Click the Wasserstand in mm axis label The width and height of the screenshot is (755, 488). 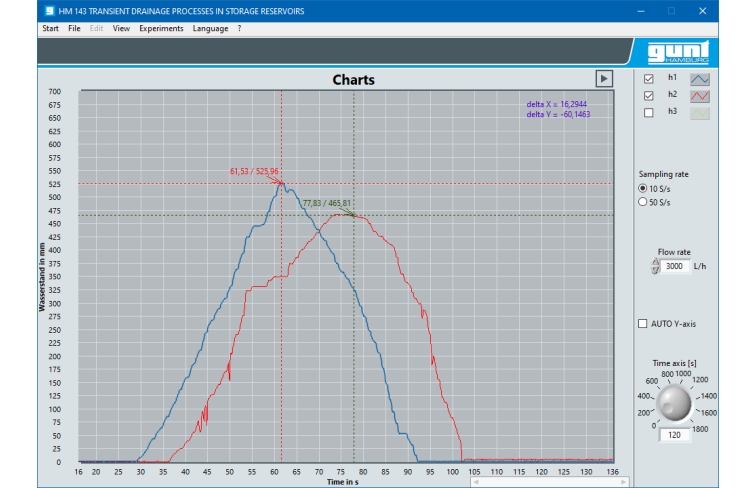coord(42,277)
